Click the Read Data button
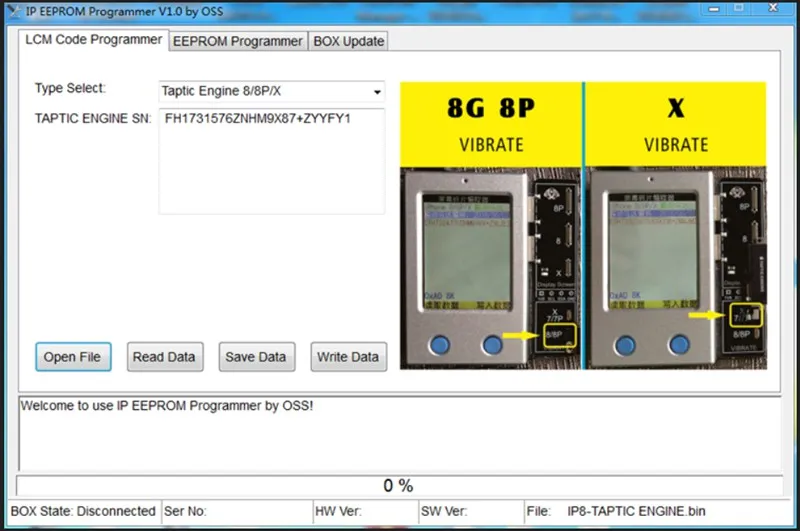This screenshot has width=800, height=531. pos(165,357)
